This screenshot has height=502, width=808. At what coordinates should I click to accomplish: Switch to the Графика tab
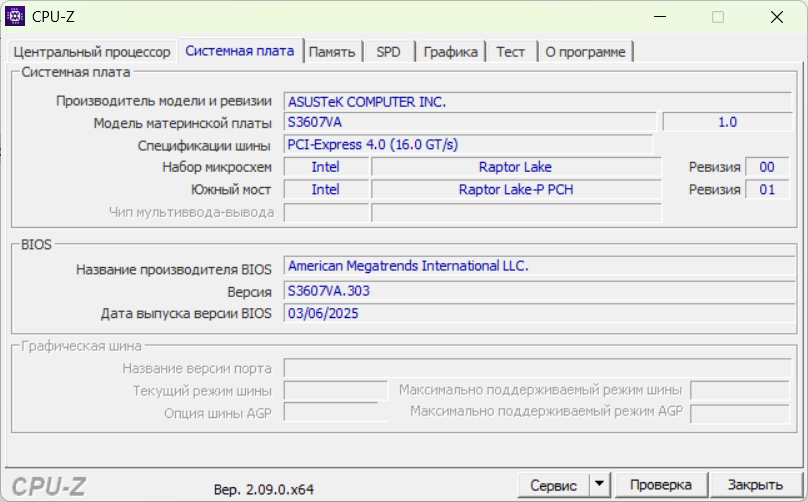pyautogui.click(x=450, y=52)
